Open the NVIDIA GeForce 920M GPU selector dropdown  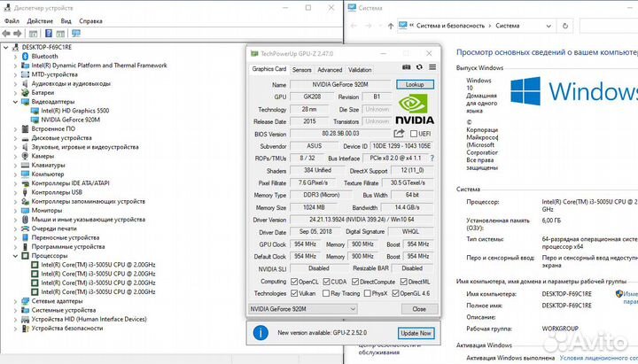point(303,309)
